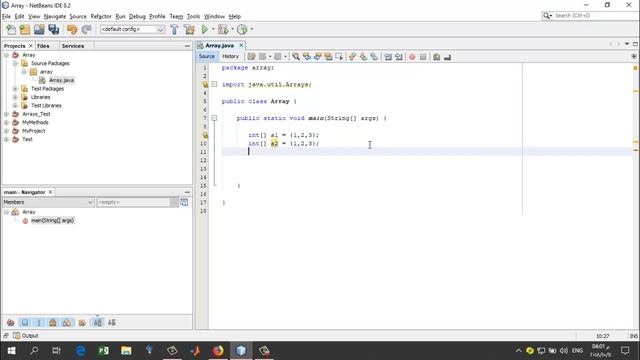
Task: Click Find Next Occurrence editor icon
Action: [x=318, y=57]
